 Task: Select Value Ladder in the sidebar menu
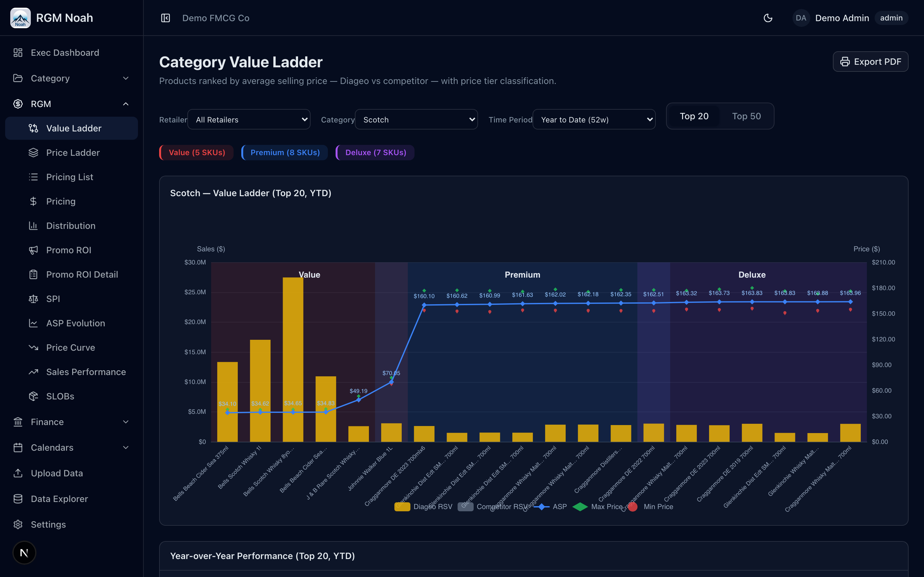click(74, 128)
